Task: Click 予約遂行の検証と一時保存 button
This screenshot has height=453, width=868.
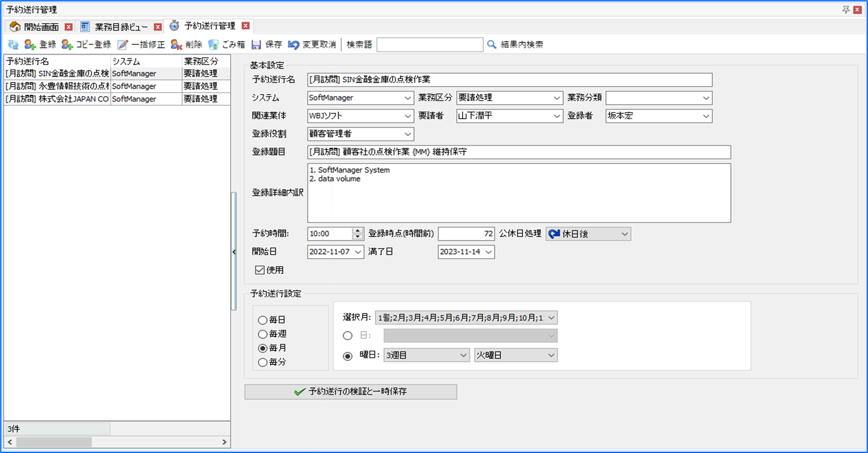Action: pos(350,392)
